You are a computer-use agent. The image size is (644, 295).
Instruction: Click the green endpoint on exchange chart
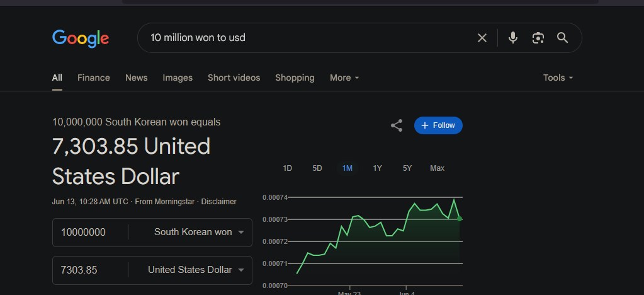point(460,219)
